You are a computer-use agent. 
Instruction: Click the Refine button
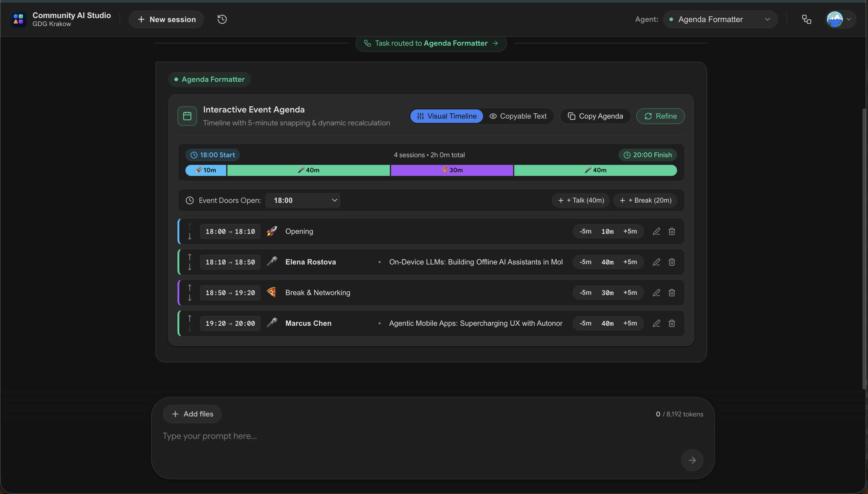(660, 116)
